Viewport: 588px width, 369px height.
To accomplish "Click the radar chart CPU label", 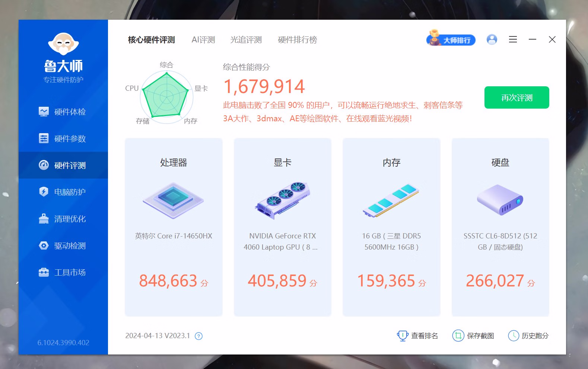I will click(132, 88).
